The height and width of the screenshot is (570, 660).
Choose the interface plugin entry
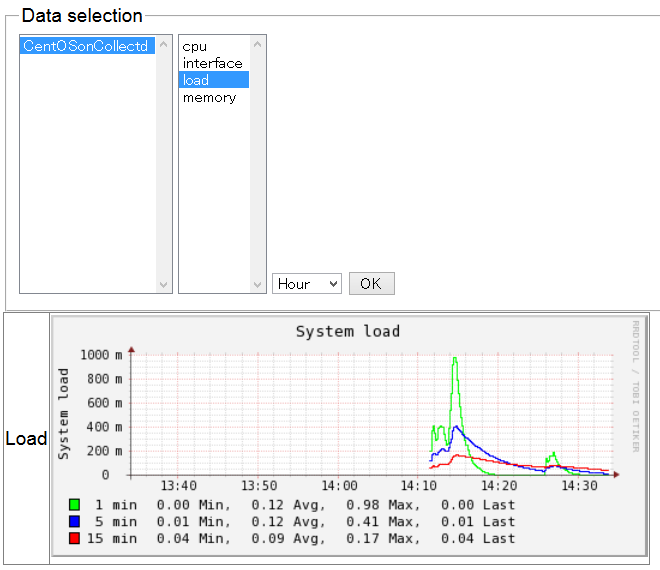[x=214, y=63]
